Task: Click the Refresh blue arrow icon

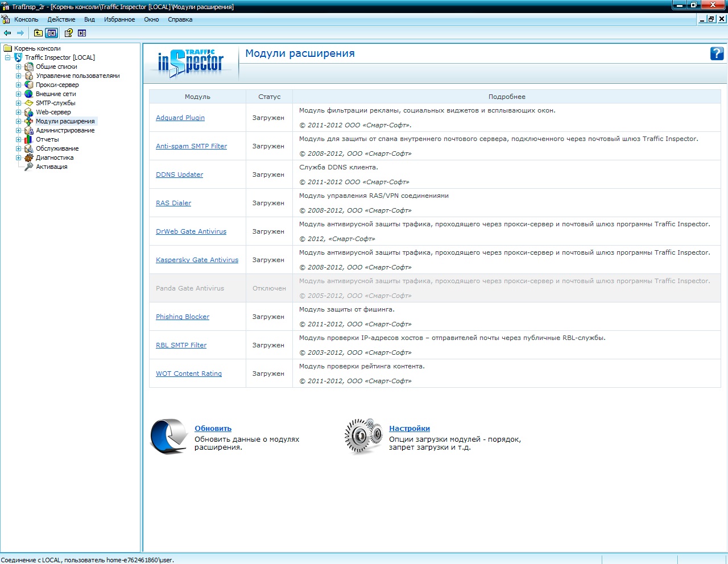Action: 169,436
